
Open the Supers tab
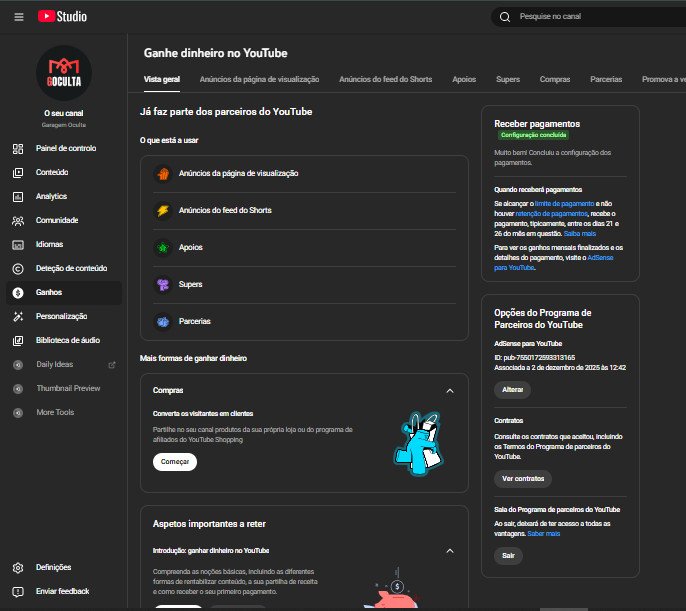click(x=508, y=79)
